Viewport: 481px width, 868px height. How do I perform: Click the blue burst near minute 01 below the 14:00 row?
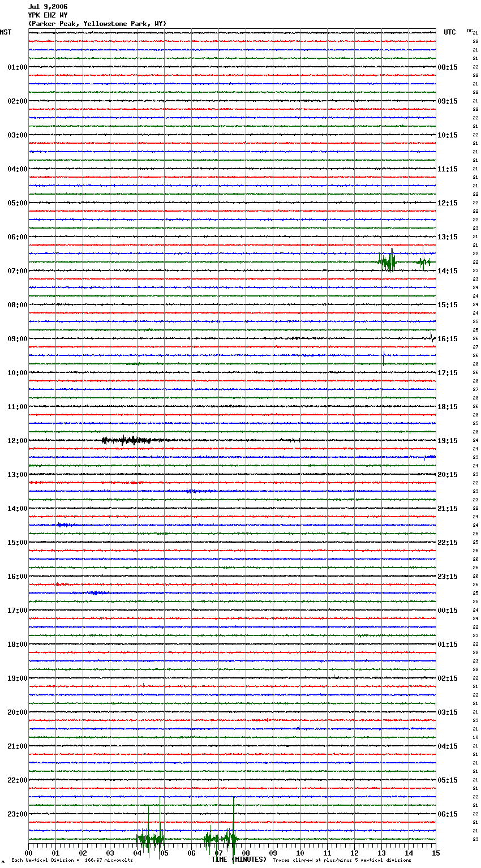coord(66,525)
